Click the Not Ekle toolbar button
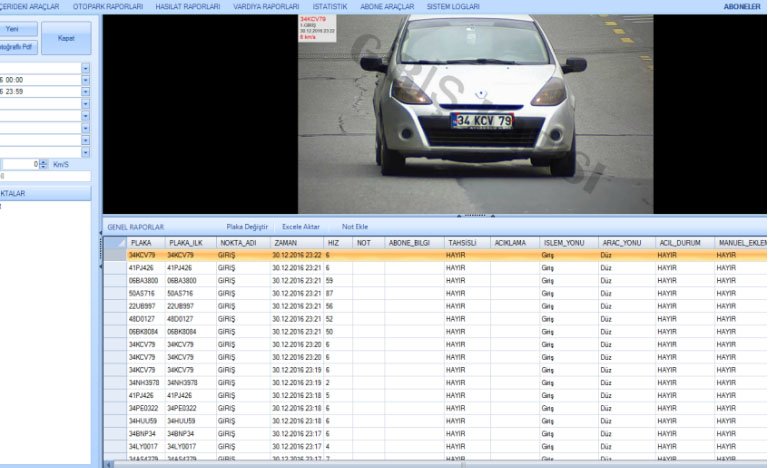769x468 pixels. 355,227
